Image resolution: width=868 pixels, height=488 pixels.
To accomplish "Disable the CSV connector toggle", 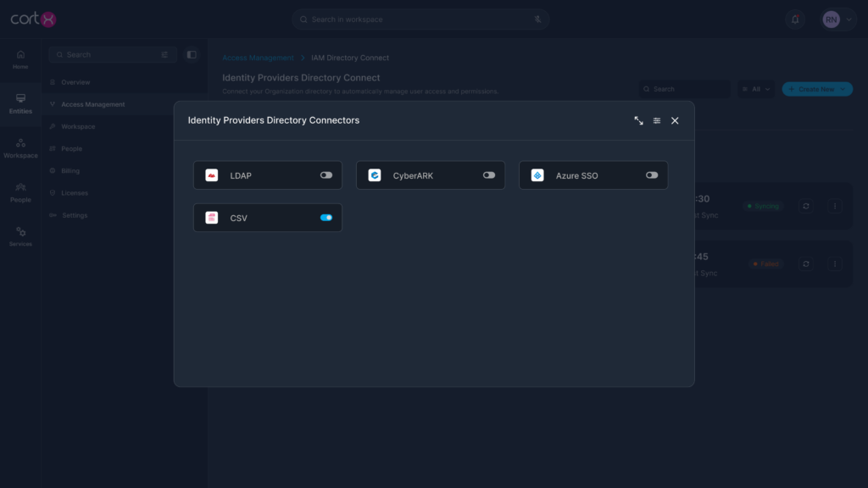I will point(325,218).
